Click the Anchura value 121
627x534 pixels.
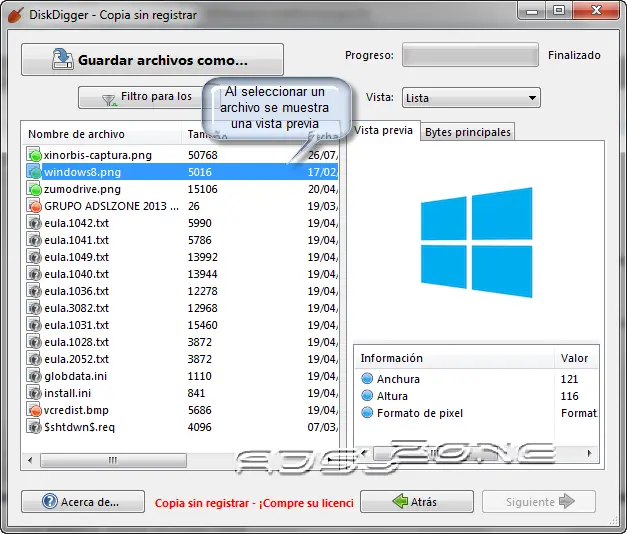569,379
